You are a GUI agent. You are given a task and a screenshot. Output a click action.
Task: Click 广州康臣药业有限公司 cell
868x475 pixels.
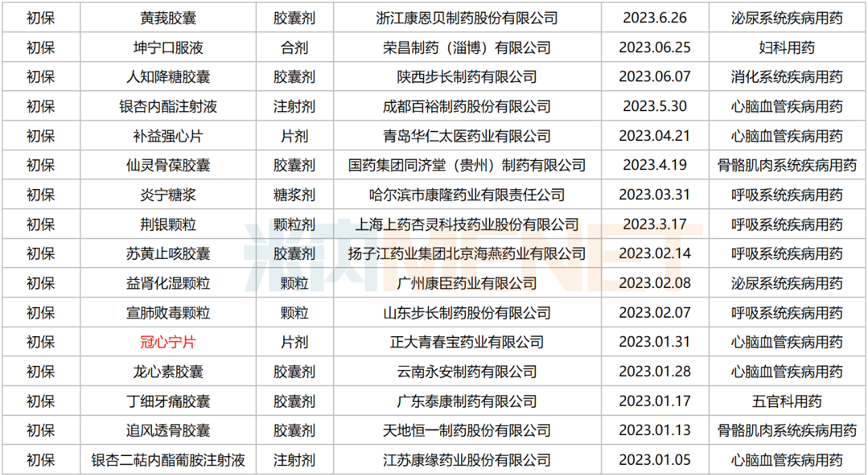click(467, 283)
